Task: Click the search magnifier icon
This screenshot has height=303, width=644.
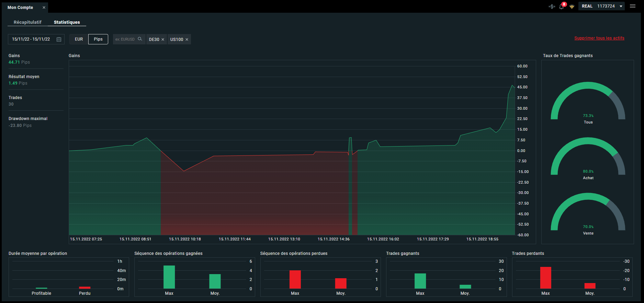Action: (x=140, y=39)
